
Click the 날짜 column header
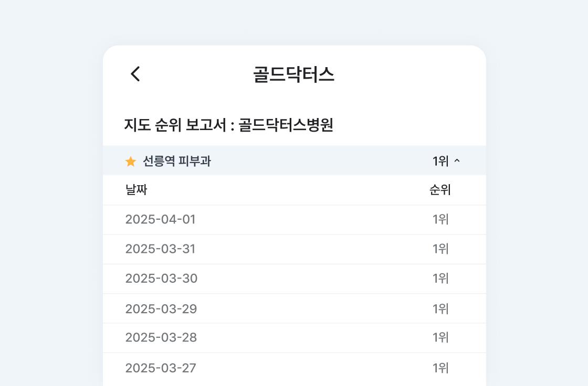(x=136, y=190)
